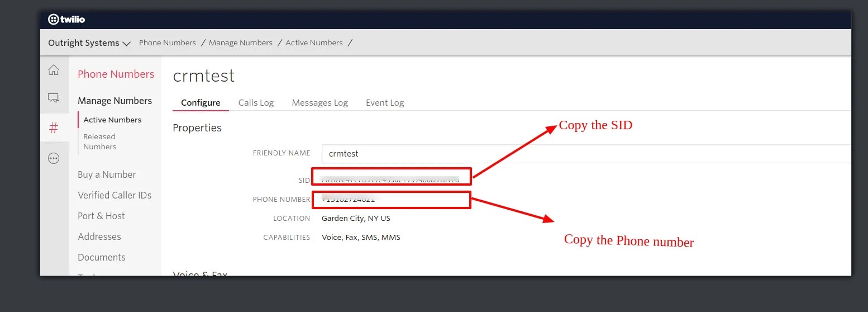The height and width of the screenshot is (312, 868).
Task: Click the Friendly Name input field
Action: click(586, 153)
